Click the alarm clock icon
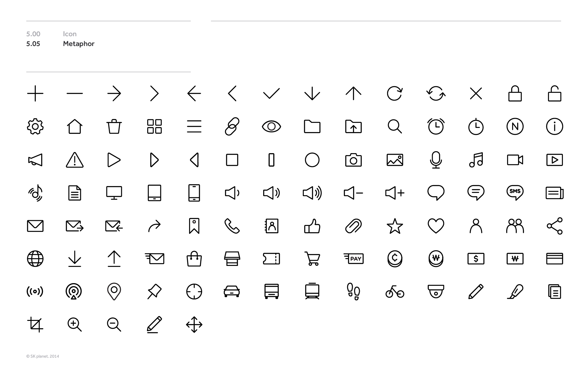Screen dimensions: 588x368 pyautogui.click(x=436, y=127)
